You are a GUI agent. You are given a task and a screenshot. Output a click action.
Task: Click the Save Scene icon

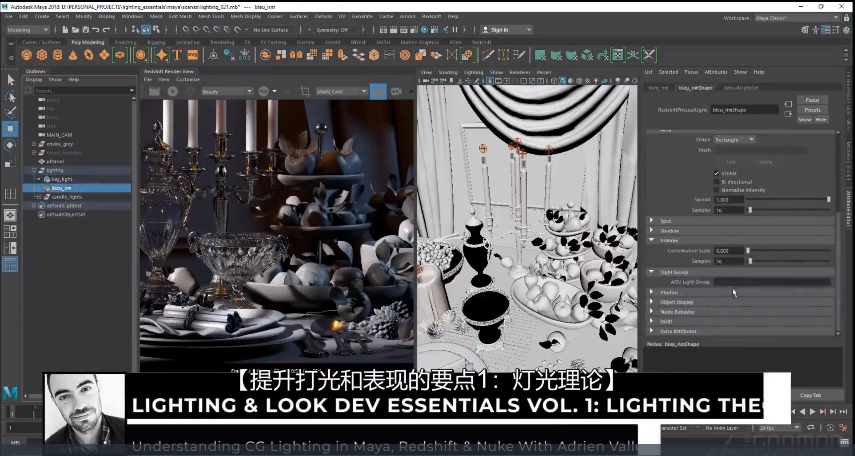86,30
